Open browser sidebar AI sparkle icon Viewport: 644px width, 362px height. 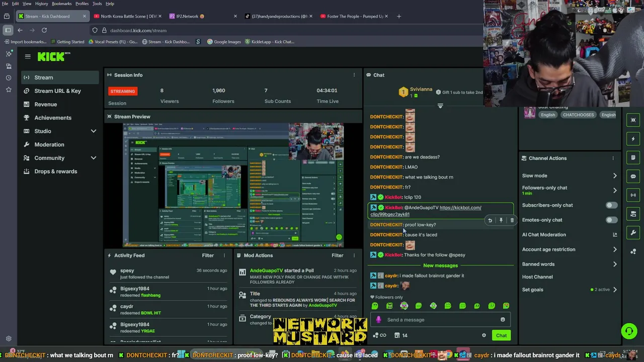click(x=9, y=54)
